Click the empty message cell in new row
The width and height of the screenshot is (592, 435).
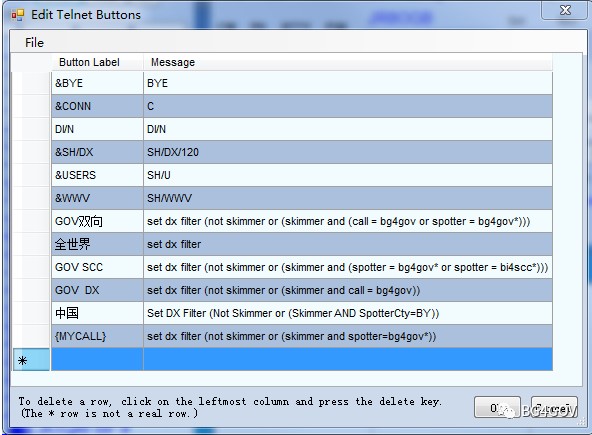click(348, 359)
